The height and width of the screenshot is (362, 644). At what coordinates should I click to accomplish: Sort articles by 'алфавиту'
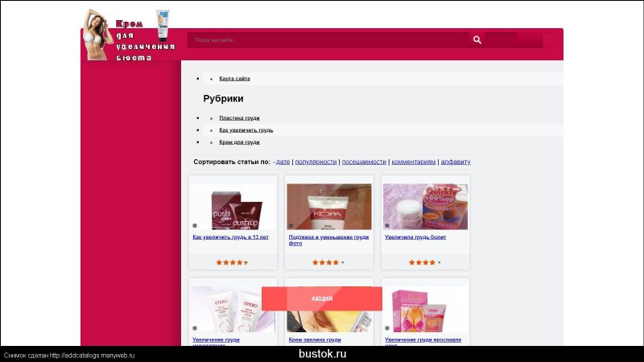[x=456, y=162]
